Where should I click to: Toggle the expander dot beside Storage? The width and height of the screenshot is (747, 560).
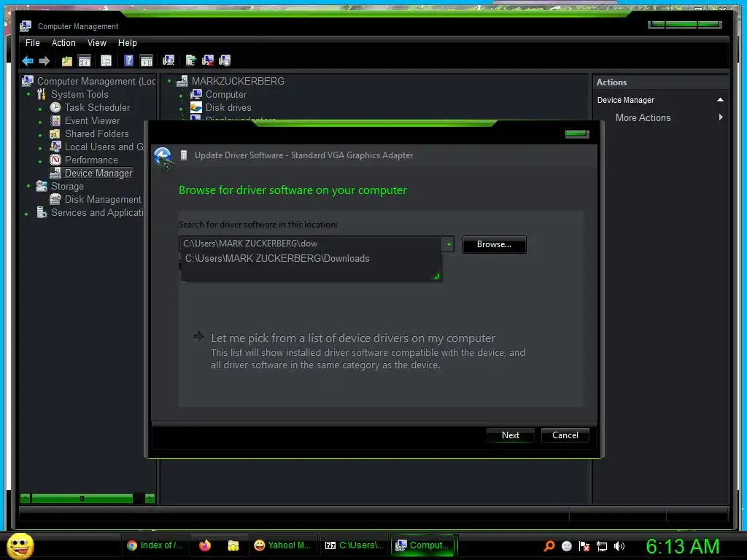[28, 186]
